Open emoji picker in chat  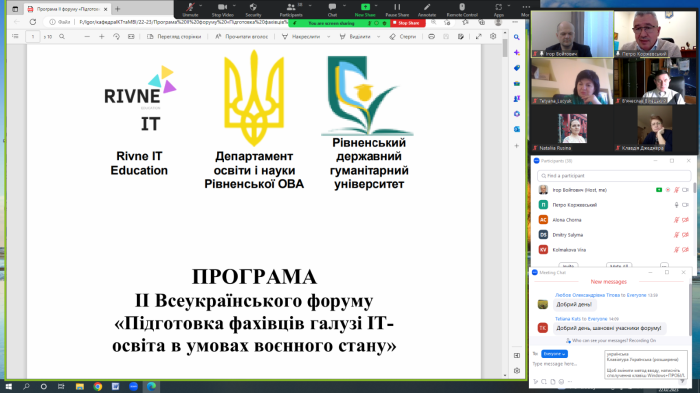click(x=562, y=382)
